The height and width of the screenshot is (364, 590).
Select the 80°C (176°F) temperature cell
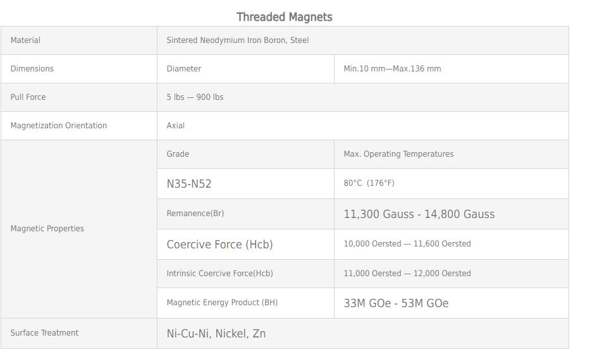coord(369,183)
